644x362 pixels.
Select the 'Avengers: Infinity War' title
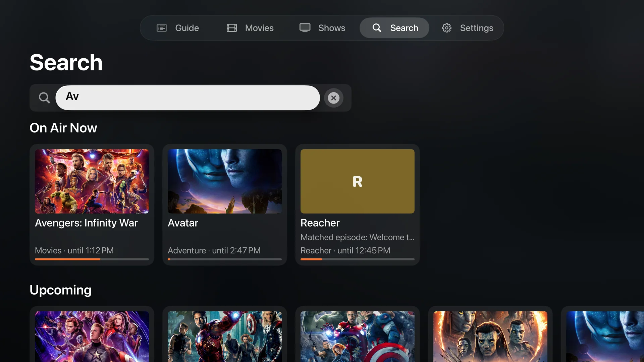click(x=86, y=223)
